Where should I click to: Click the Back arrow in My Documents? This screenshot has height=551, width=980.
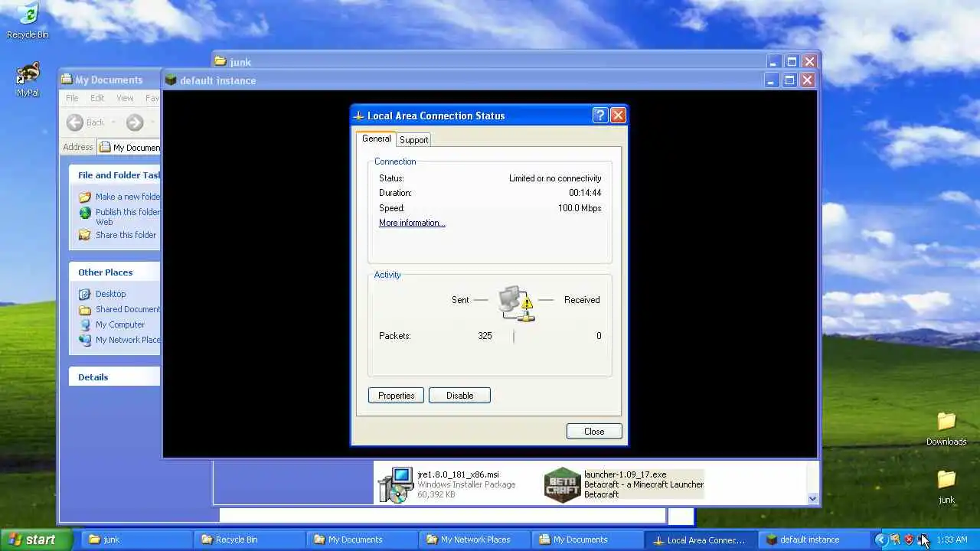tap(75, 122)
